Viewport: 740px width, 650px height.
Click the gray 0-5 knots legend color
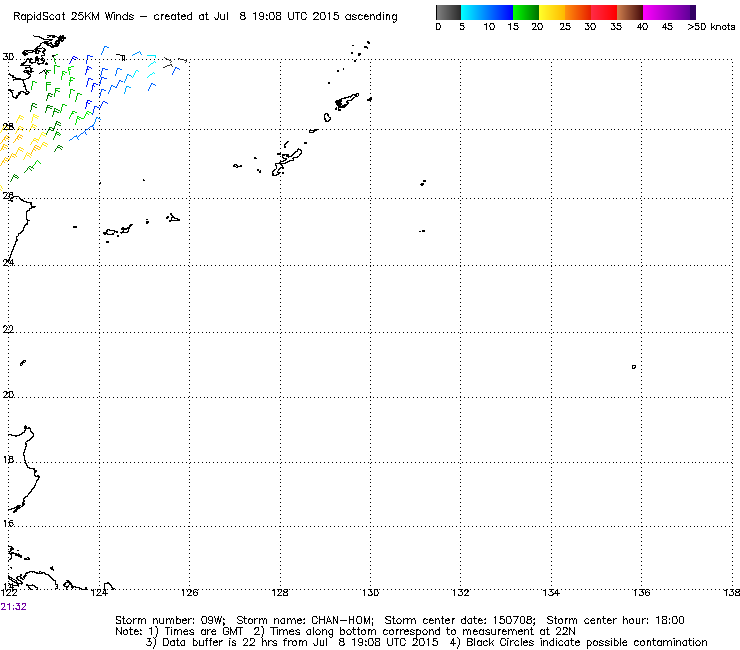448,12
